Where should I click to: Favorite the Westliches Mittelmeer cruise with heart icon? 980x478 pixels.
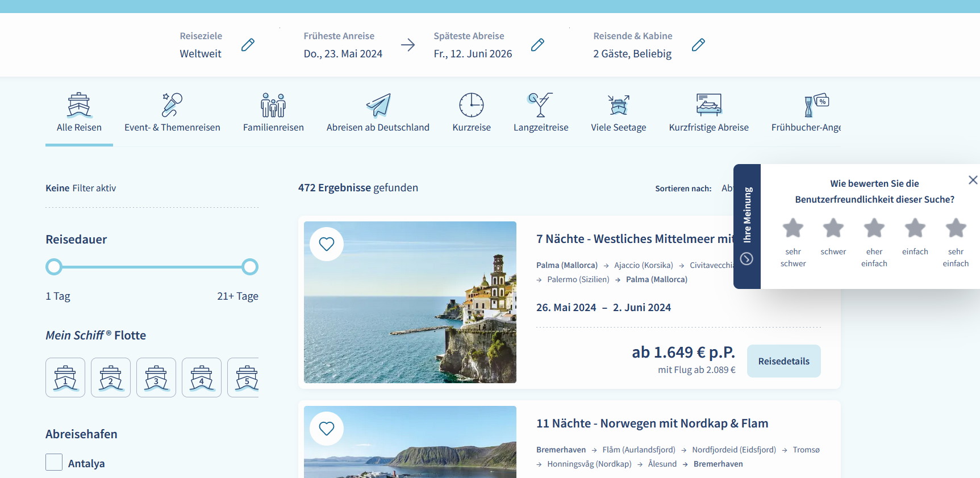[x=327, y=244]
